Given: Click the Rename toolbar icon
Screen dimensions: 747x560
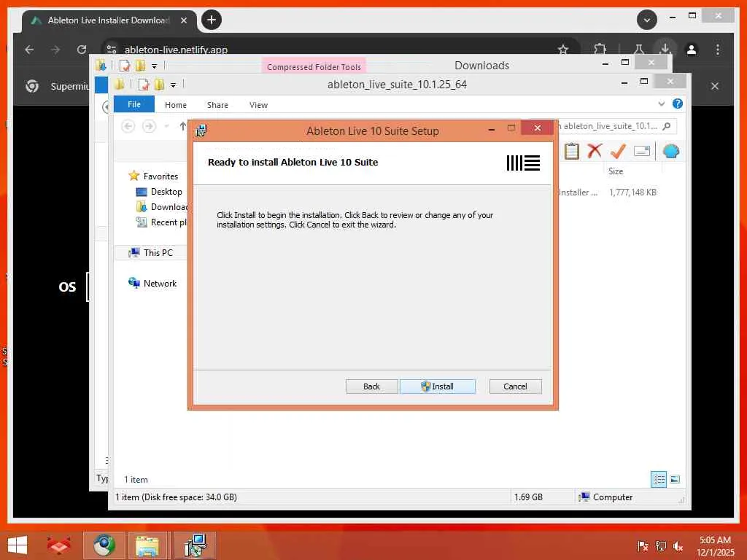Looking at the screenshot, I should coord(642,152).
